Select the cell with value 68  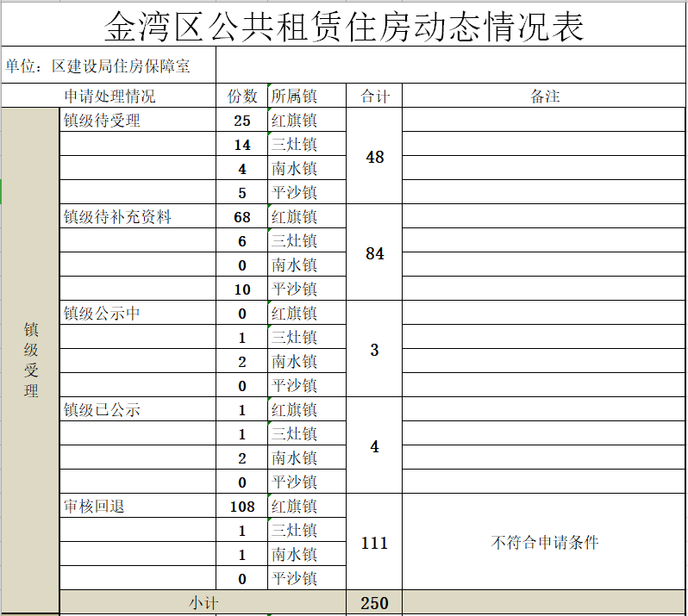pyautogui.click(x=242, y=217)
